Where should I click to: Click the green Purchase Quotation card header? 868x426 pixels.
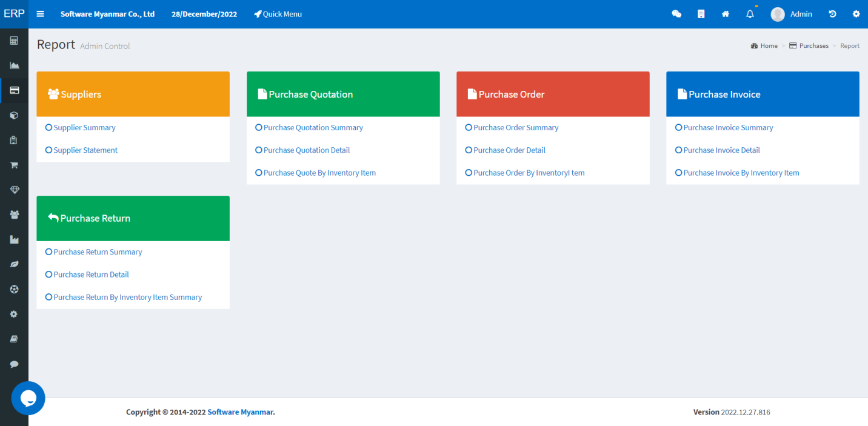click(x=343, y=94)
